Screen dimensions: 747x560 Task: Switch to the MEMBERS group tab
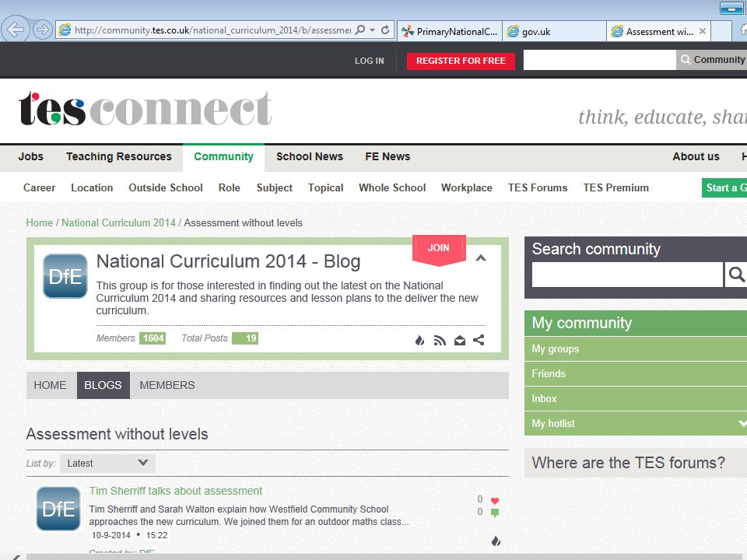click(x=167, y=385)
